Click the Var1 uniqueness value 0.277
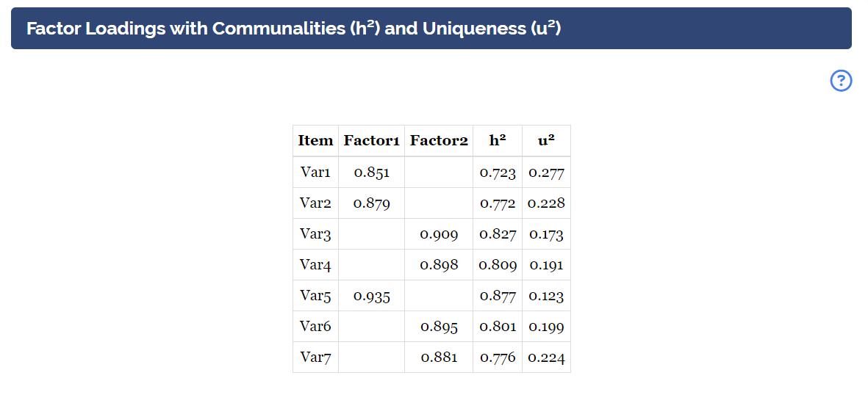 click(x=546, y=173)
